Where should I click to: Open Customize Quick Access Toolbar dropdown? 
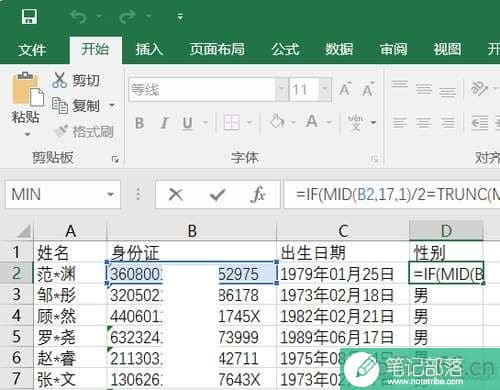[180, 17]
